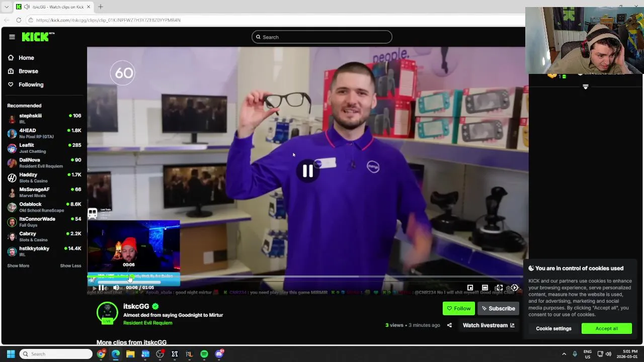Click the Windows taskbar search box
This screenshot has height=362, width=644.
(56, 354)
